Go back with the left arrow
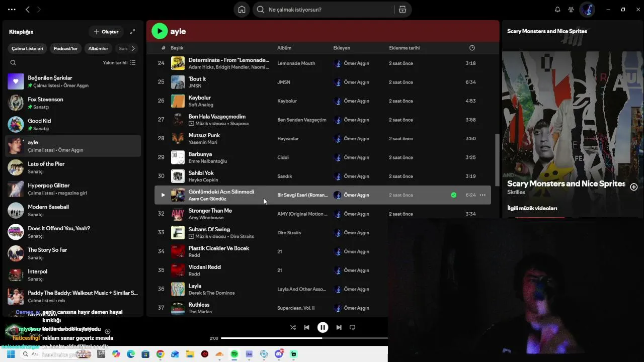This screenshot has height=362, width=644. tap(28, 10)
